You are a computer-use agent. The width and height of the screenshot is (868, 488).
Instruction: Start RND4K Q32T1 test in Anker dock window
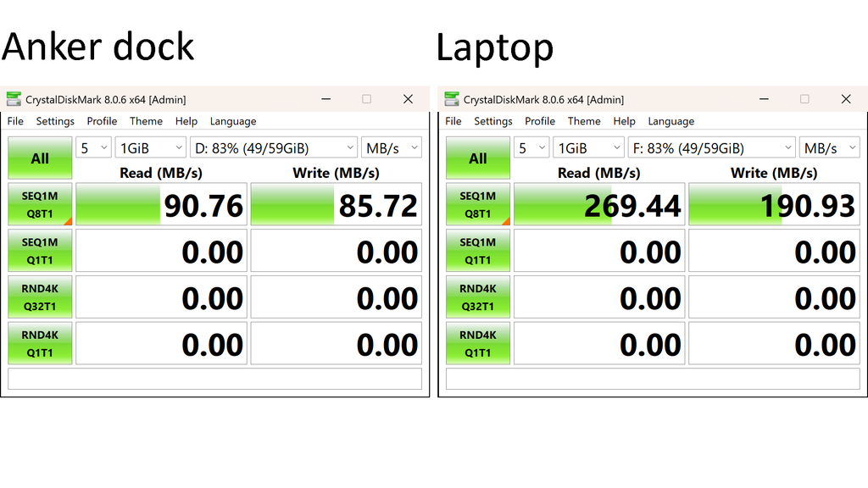40,297
